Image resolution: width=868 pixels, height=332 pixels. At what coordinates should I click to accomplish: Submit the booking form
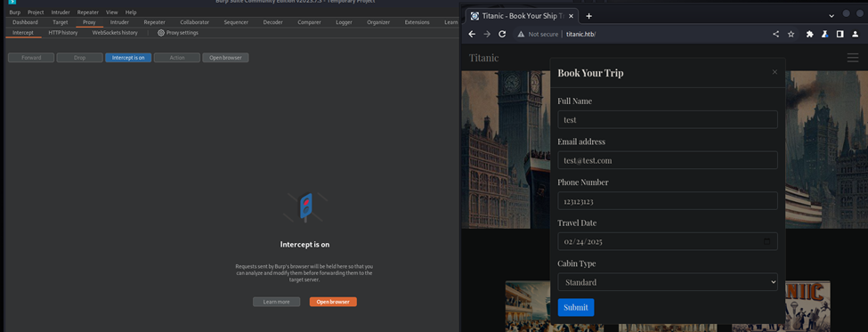click(x=576, y=308)
